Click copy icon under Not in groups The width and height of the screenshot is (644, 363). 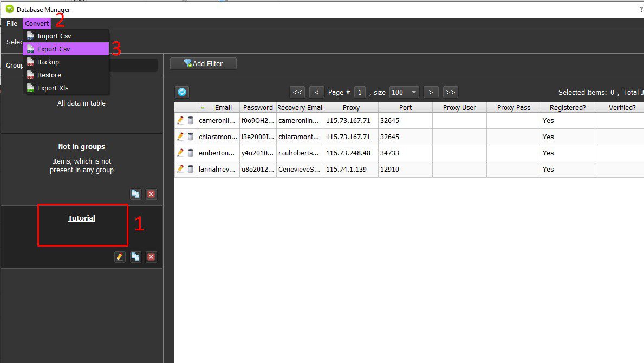tap(135, 194)
